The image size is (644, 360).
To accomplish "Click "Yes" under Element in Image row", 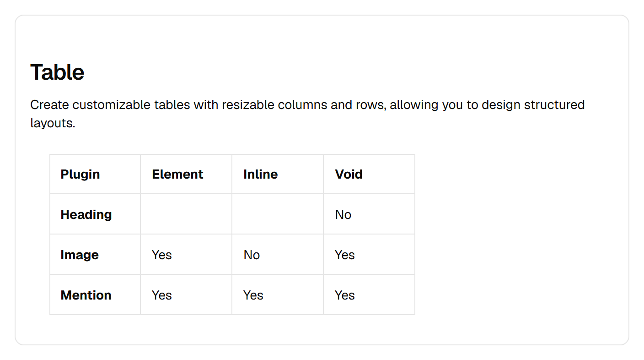I will coord(186,254).
